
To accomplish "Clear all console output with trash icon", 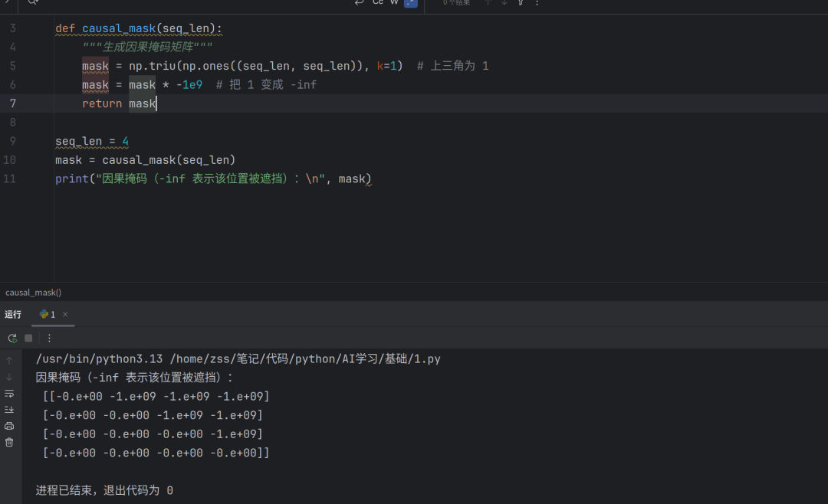I will (x=9, y=442).
